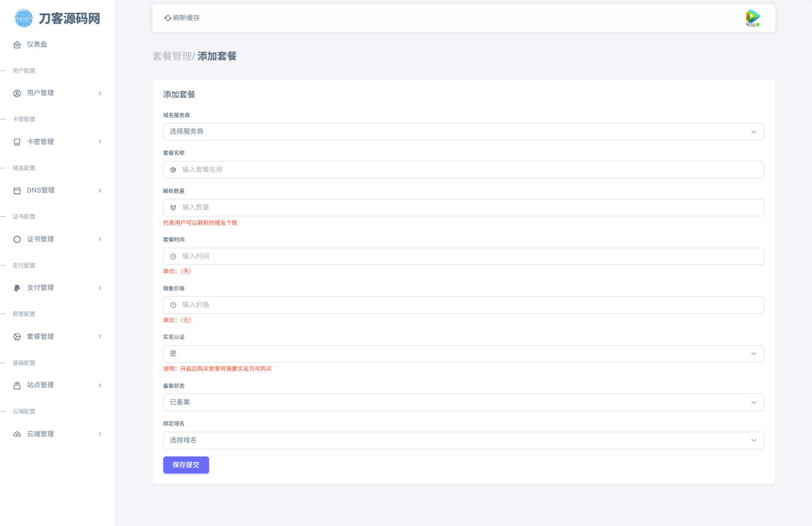The image size is (812, 526).
Task: Click the dashboard home icon in sidebar
Action: (x=17, y=44)
